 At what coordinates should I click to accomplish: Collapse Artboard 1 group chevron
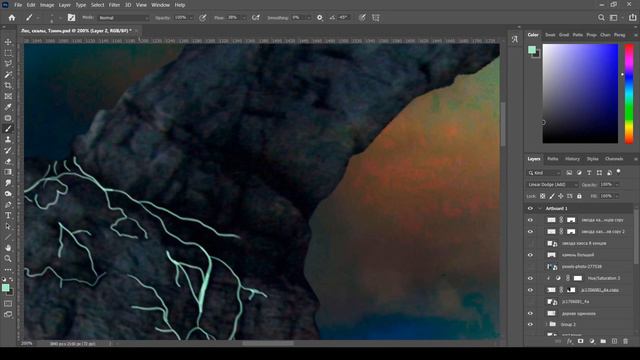[540, 209]
